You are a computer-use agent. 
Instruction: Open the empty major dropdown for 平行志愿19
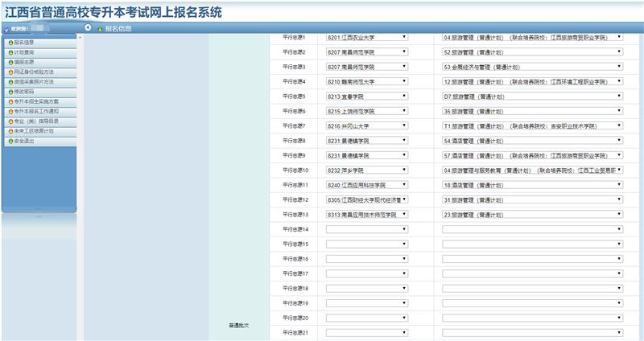533,303
